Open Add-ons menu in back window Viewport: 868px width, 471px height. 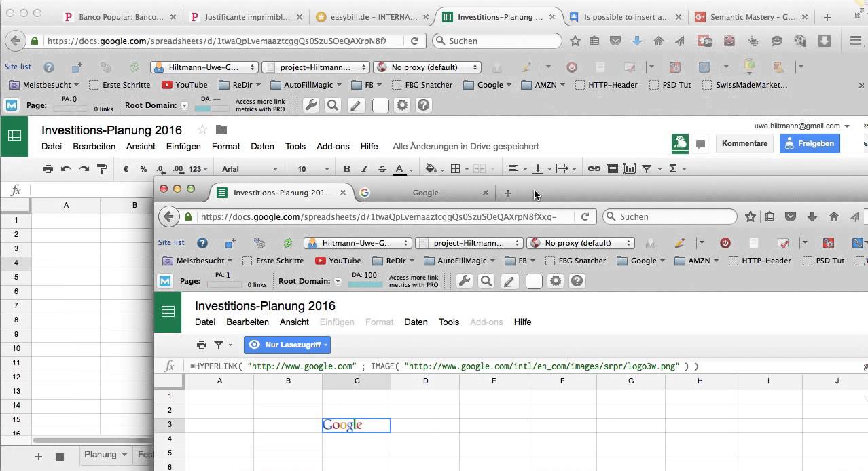pyautogui.click(x=333, y=146)
